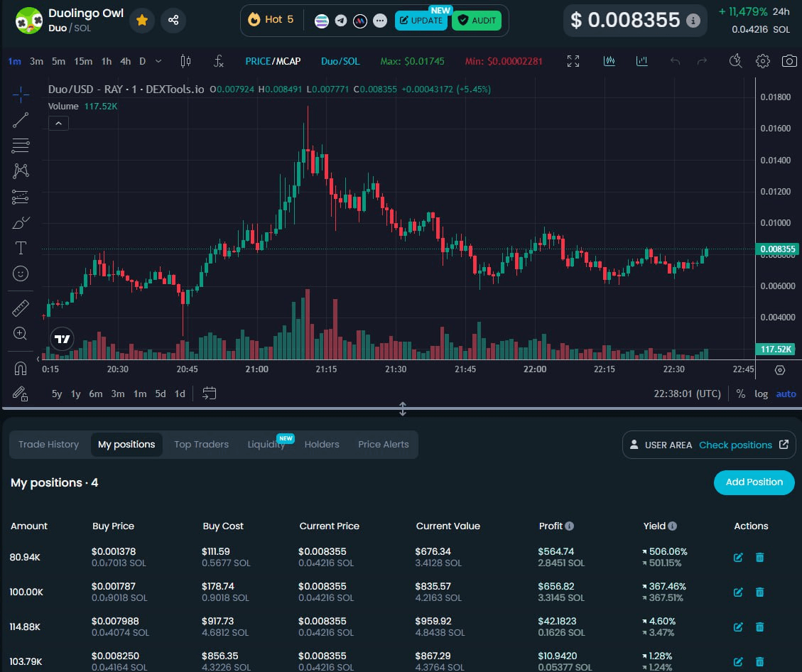Edit the 80.94K position

click(x=738, y=558)
